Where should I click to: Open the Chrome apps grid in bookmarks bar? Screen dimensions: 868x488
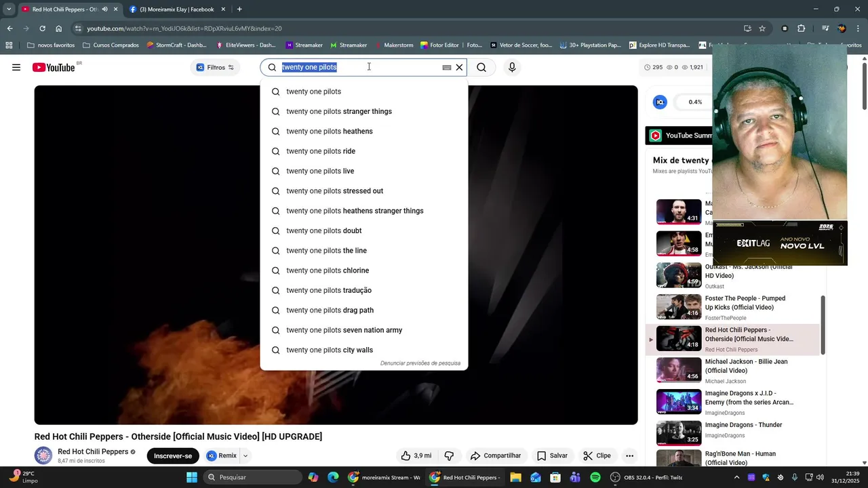9,45
